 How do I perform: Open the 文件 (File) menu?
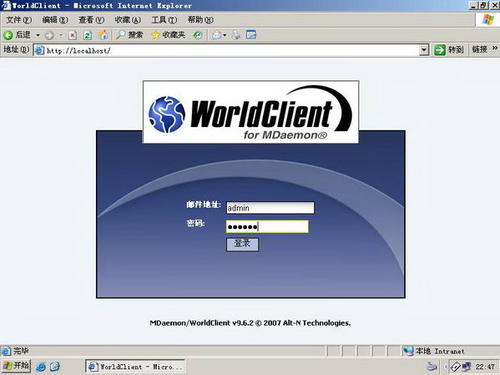pyautogui.click(x=18, y=20)
